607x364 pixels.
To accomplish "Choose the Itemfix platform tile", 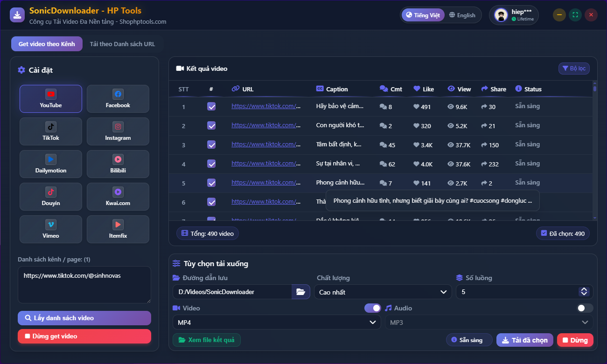I will [x=118, y=229].
